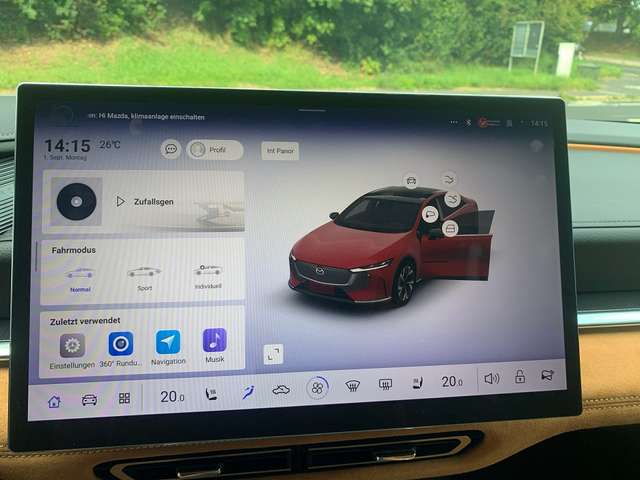Screen dimensions: 640x480
Task: Tap the volume speaker icon
Action: pyautogui.click(x=491, y=379)
